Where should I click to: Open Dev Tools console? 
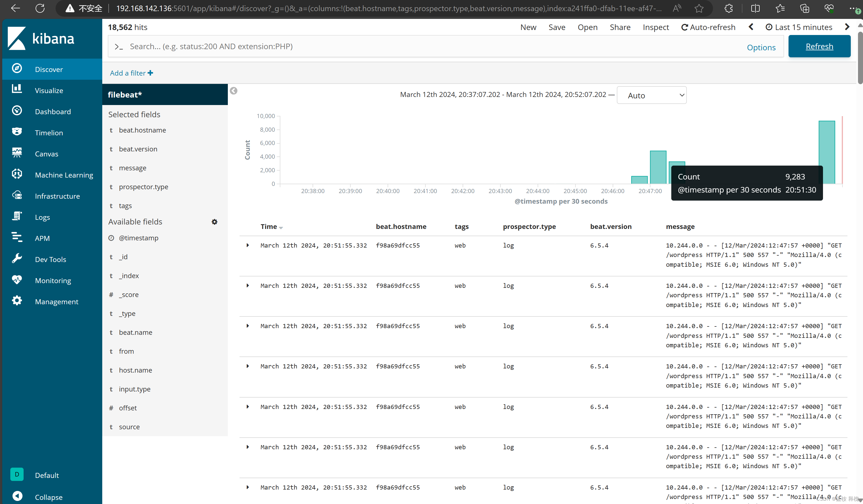tap(50, 259)
